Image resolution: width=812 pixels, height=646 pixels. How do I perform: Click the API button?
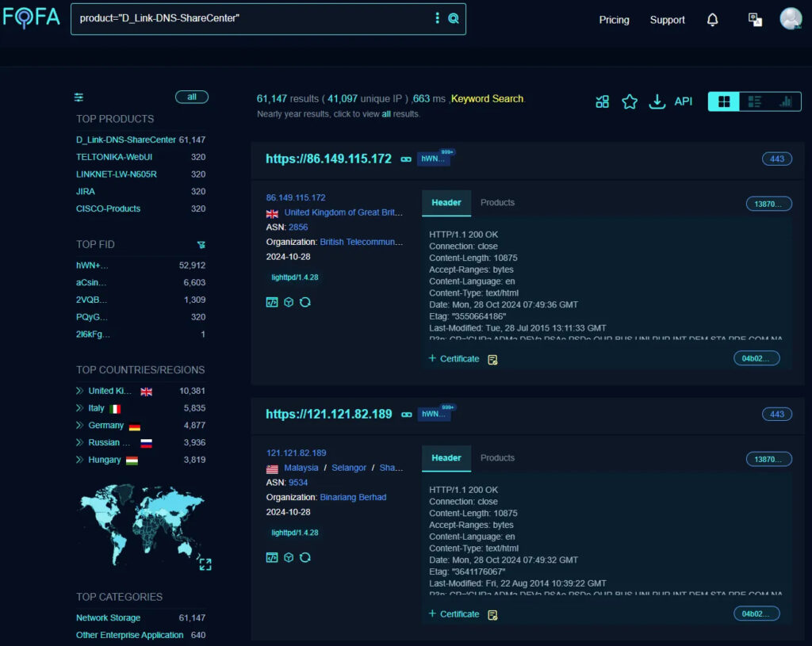[x=683, y=101]
